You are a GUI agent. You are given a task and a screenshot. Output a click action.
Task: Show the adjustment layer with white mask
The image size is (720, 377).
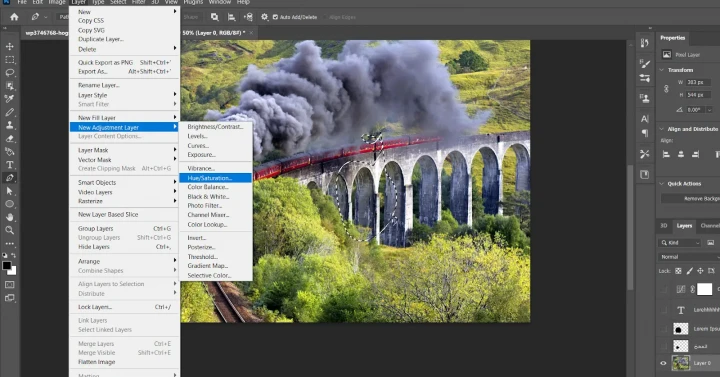[663, 289]
